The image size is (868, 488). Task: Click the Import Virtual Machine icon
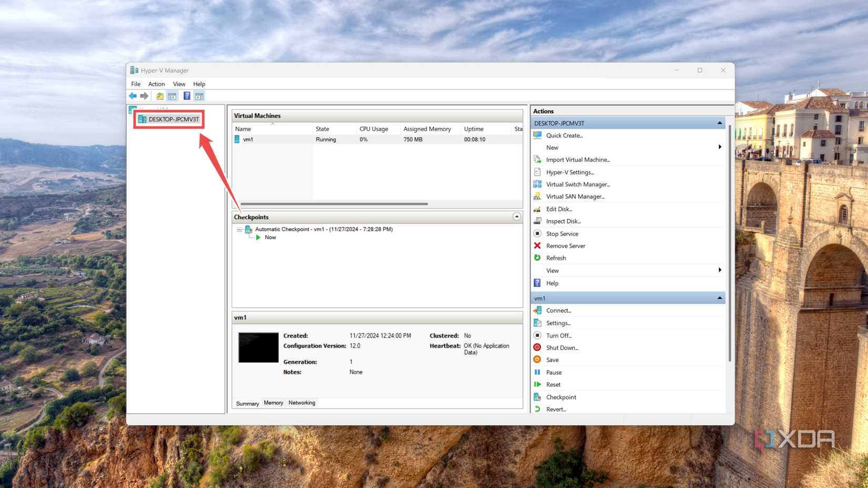[x=537, y=159]
